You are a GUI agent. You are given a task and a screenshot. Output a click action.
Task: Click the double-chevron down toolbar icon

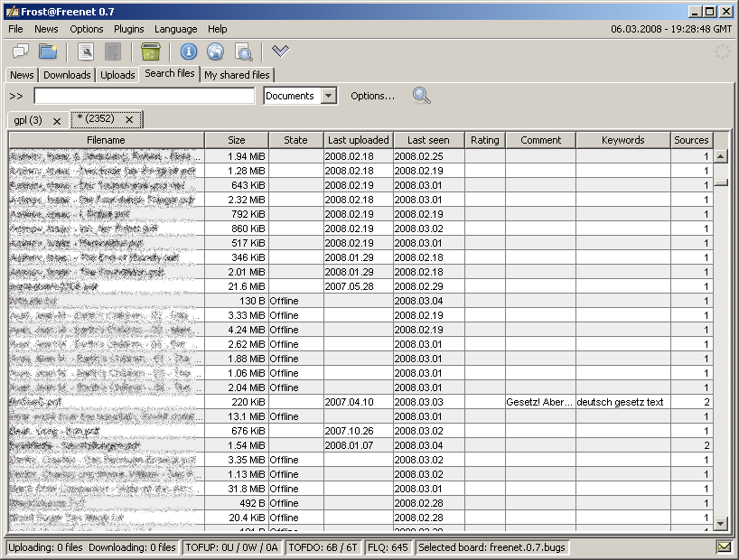pyautogui.click(x=280, y=51)
